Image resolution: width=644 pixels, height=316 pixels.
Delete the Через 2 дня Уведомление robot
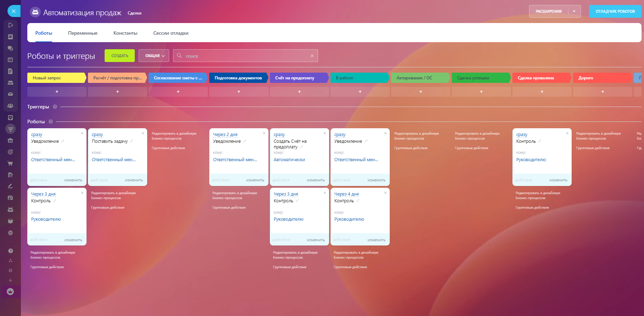(x=264, y=133)
